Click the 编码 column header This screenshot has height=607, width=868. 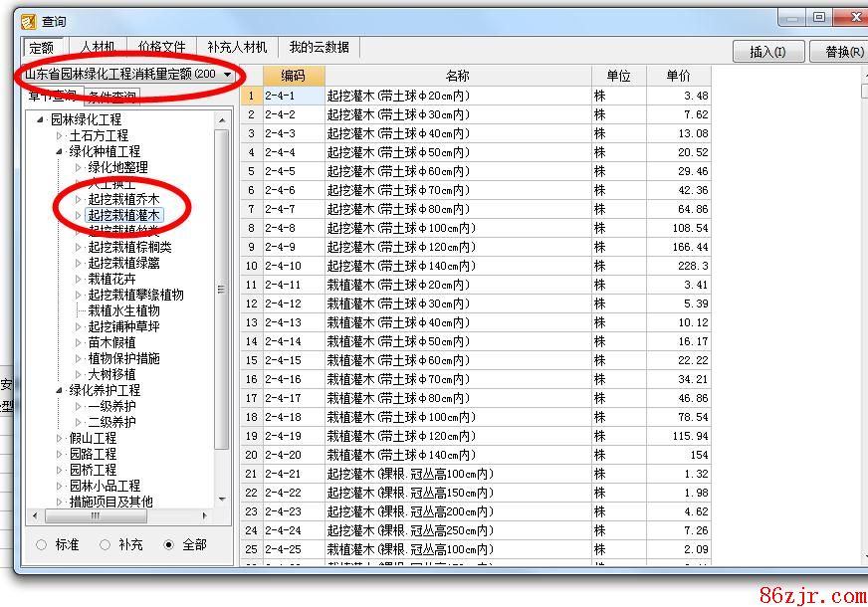tap(293, 76)
